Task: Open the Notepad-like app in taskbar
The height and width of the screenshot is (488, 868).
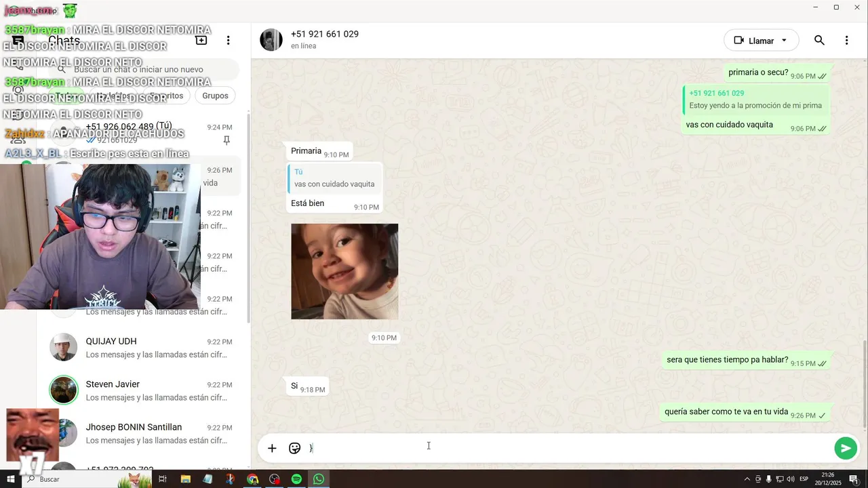Action: (208, 479)
